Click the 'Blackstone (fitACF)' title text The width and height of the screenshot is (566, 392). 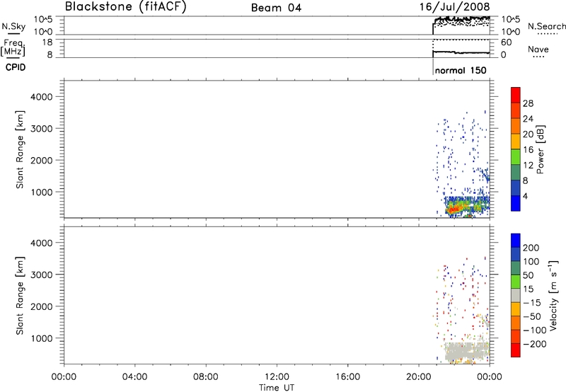point(126,6)
